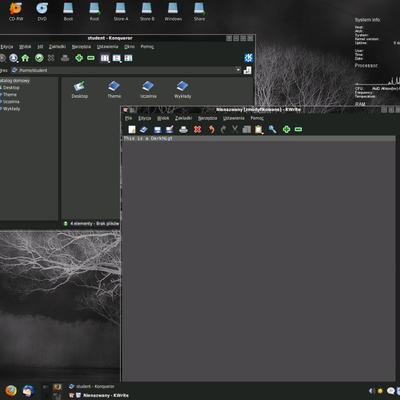Open the Desktop folder icon in Konqueror

pos(80,90)
